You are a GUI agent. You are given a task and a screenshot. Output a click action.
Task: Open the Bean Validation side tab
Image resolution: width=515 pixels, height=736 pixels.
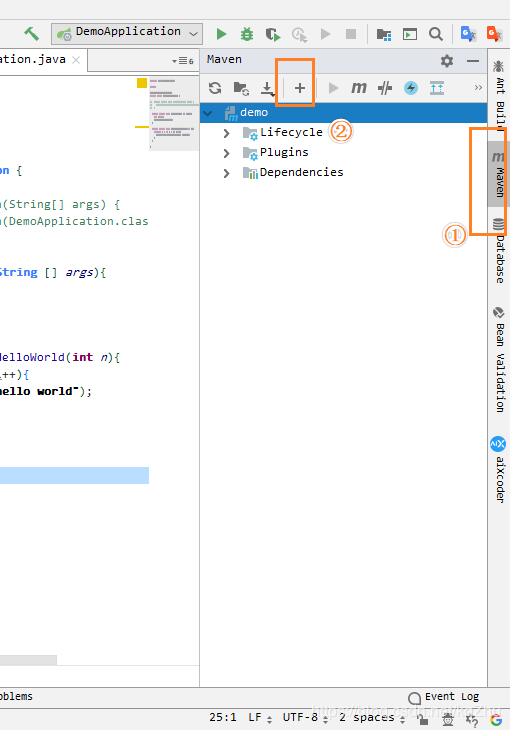pyautogui.click(x=499, y=360)
